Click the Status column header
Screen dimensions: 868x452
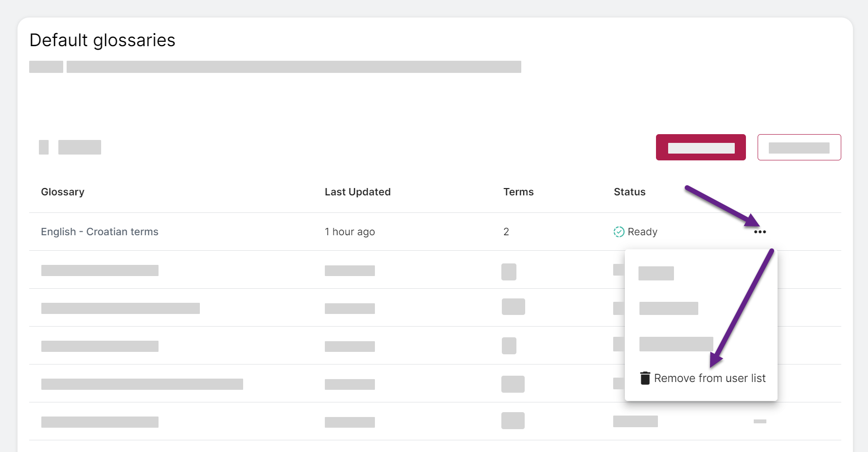pyautogui.click(x=630, y=192)
